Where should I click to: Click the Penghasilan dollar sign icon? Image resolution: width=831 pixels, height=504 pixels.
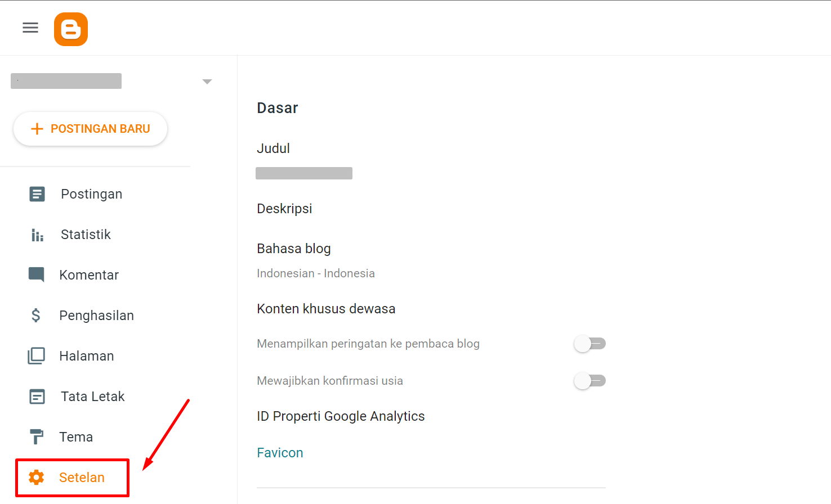[x=36, y=316]
